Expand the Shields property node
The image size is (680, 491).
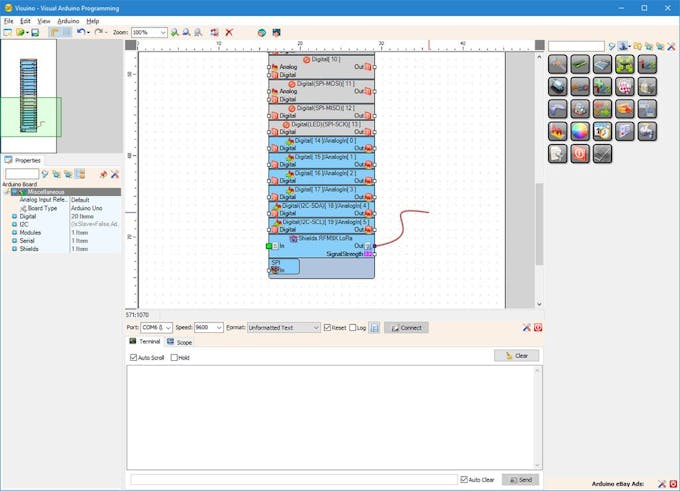coord(14,249)
